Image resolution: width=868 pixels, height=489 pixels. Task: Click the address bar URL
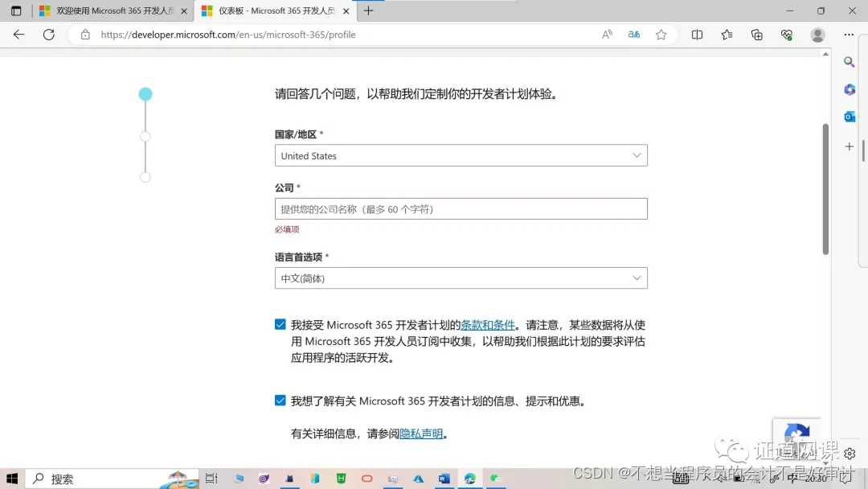click(228, 35)
